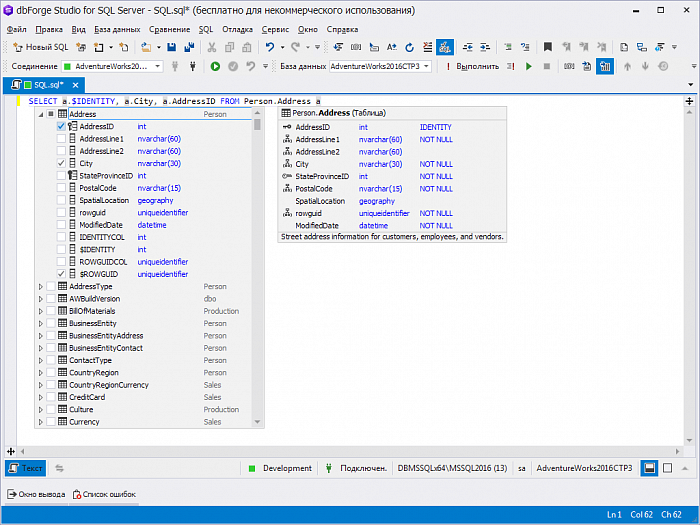Click the Cut (scissors) icon
The height and width of the screenshot is (525, 700).
coord(212,47)
